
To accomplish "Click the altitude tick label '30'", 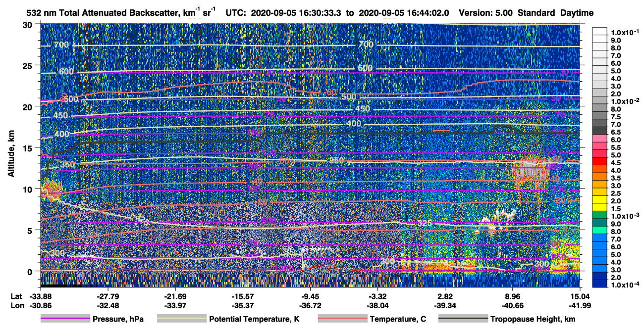I will 29,24.
